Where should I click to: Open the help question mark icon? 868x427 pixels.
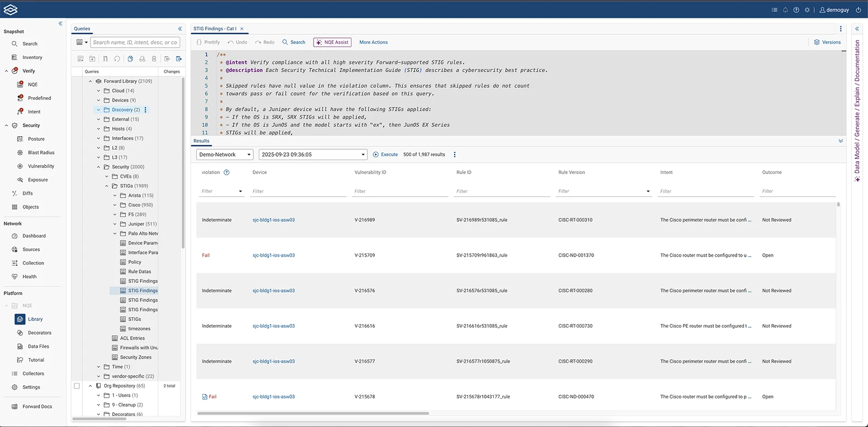[x=796, y=10]
